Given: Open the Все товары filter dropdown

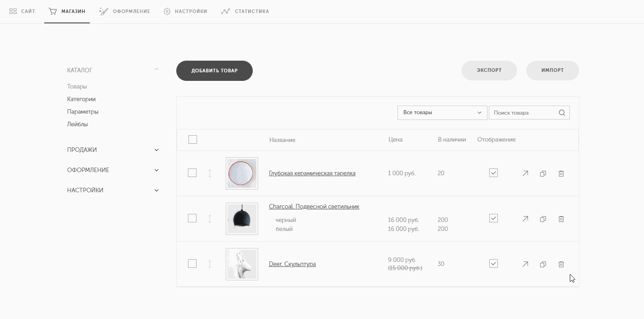Looking at the screenshot, I should click(443, 113).
